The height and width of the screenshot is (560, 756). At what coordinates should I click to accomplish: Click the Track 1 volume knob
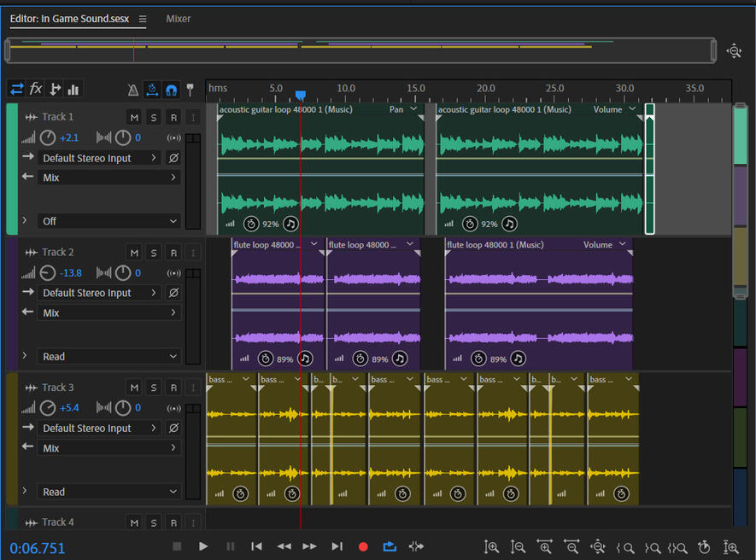pos(48,137)
